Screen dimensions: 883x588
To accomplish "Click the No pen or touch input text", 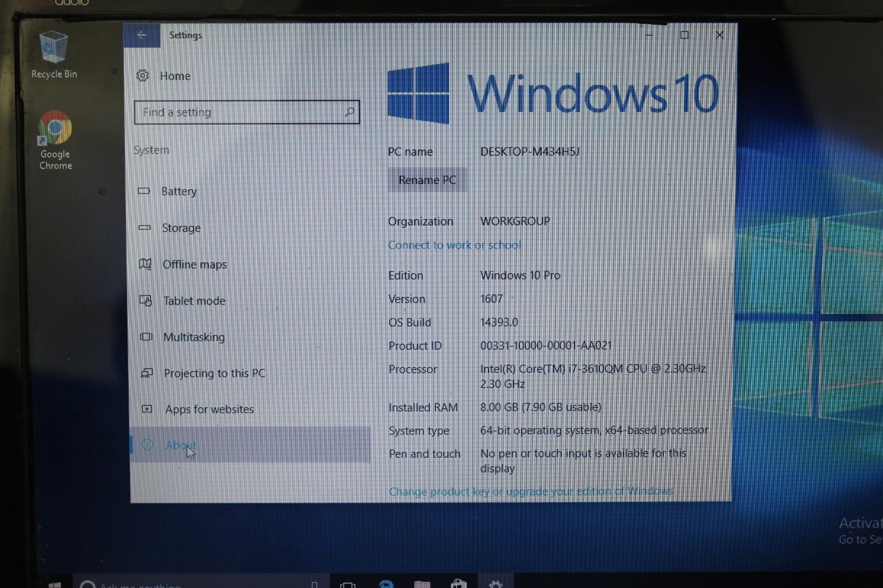I will 583,461.
